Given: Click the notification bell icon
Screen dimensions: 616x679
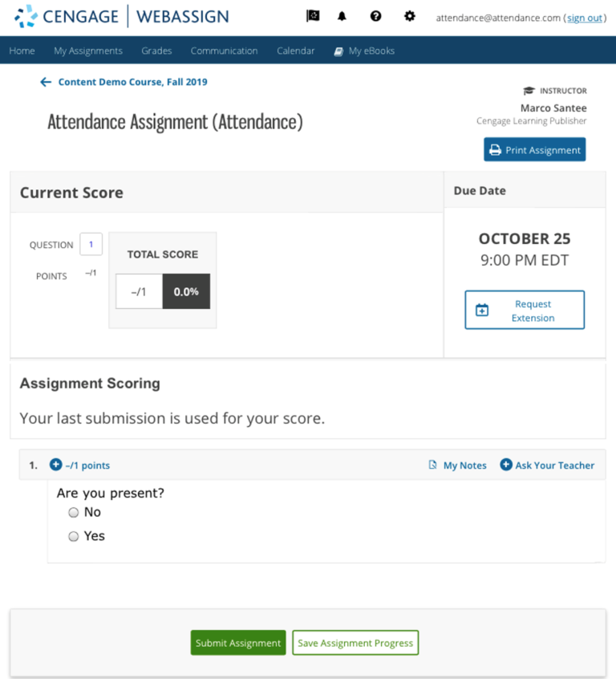Looking at the screenshot, I should pos(342,15).
